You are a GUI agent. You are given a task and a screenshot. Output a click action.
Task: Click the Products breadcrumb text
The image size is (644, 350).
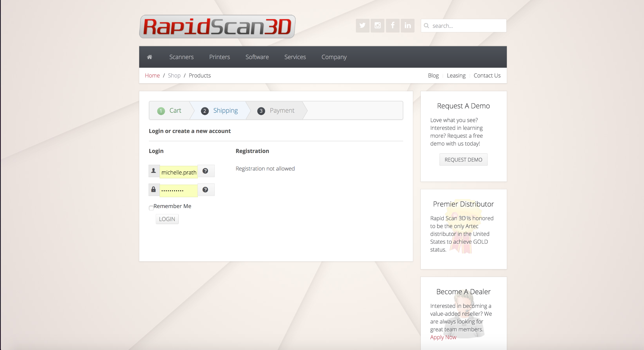tap(200, 76)
